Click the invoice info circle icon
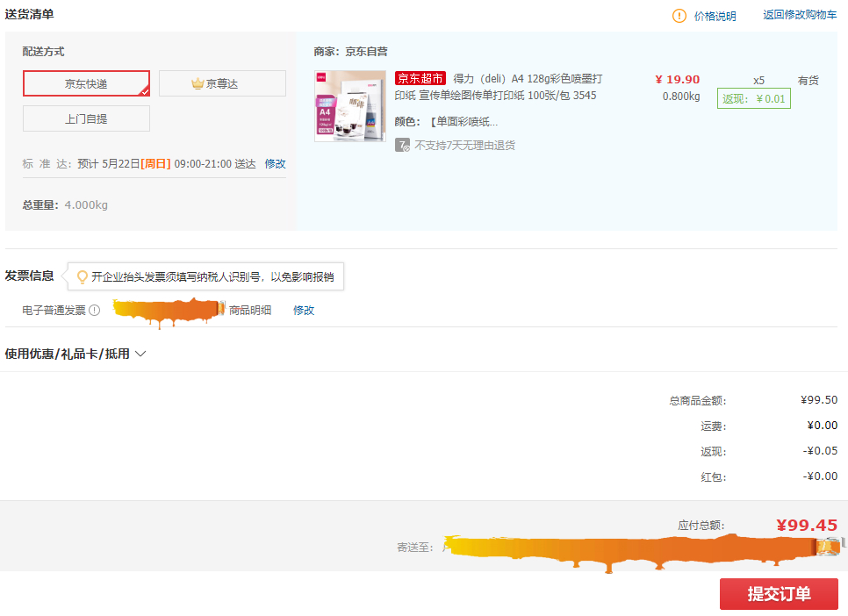 click(x=95, y=311)
